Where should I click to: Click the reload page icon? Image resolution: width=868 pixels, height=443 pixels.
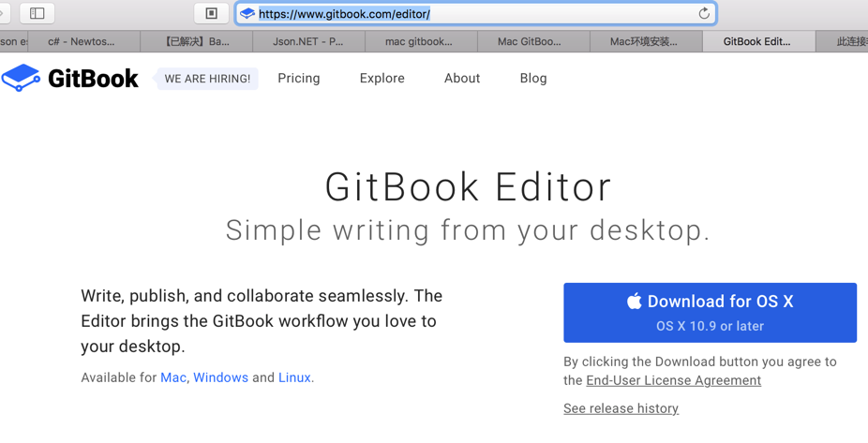[704, 13]
